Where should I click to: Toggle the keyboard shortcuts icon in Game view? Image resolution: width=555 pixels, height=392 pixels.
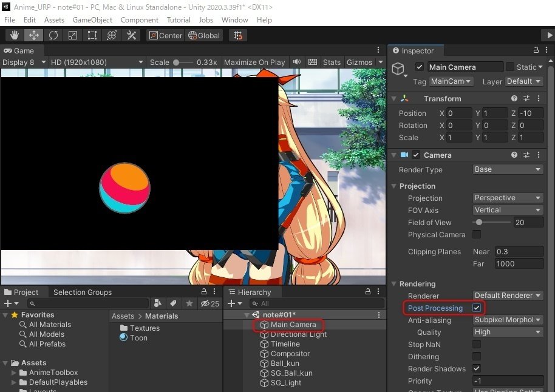click(x=313, y=63)
